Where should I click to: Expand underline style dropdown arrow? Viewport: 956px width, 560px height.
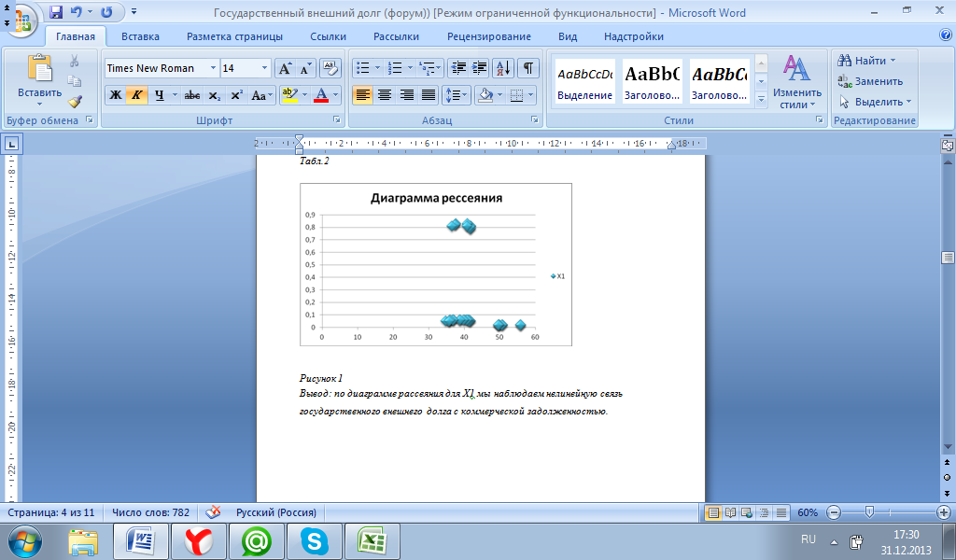click(x=175, y=95)
